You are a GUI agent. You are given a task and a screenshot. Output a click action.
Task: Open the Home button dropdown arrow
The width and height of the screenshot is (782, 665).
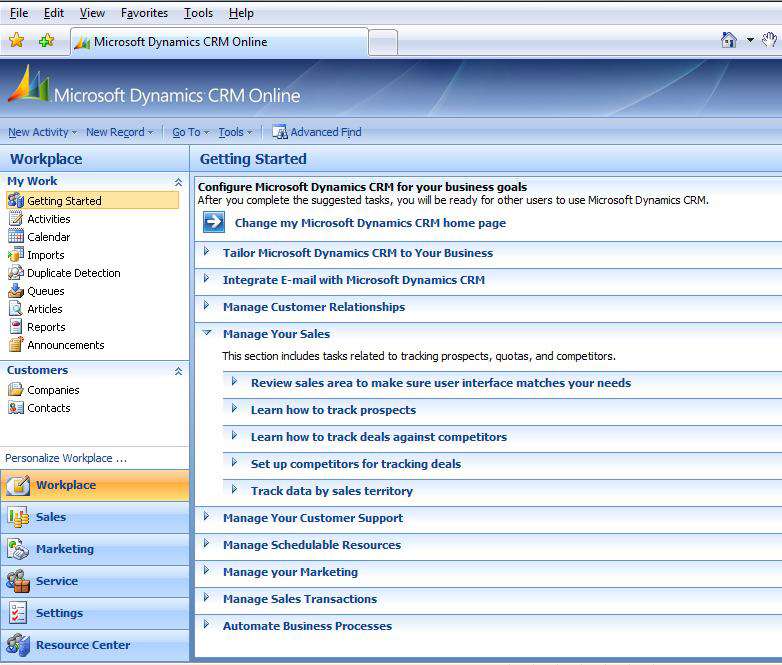click(750, 40)
